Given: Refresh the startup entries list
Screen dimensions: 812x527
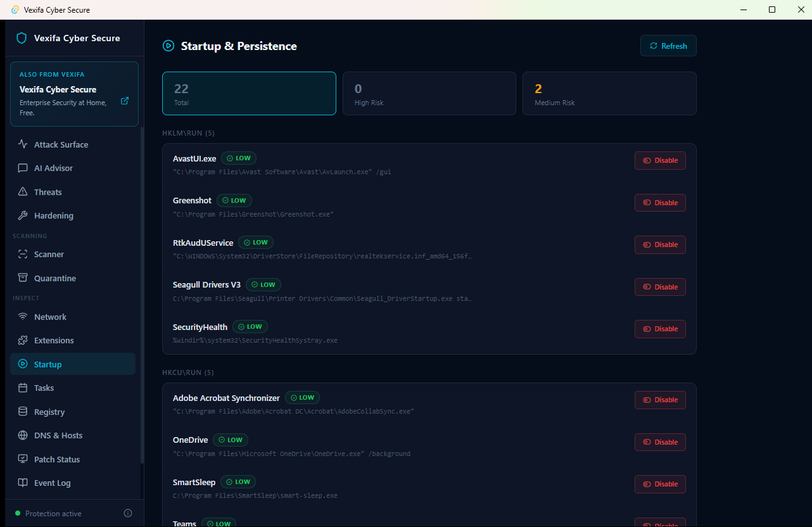Looking at the screenshot, I should point(668,46).
